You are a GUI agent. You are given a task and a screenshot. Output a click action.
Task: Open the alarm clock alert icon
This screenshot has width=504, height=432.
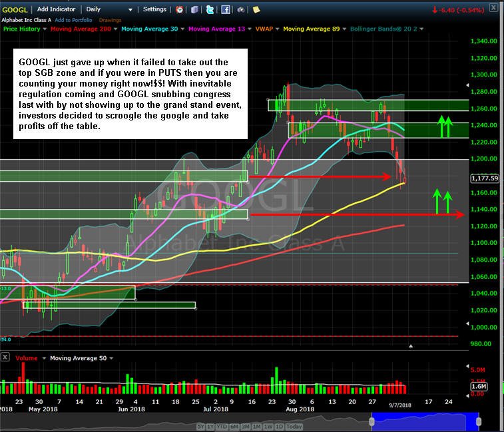tap(179, 9)
